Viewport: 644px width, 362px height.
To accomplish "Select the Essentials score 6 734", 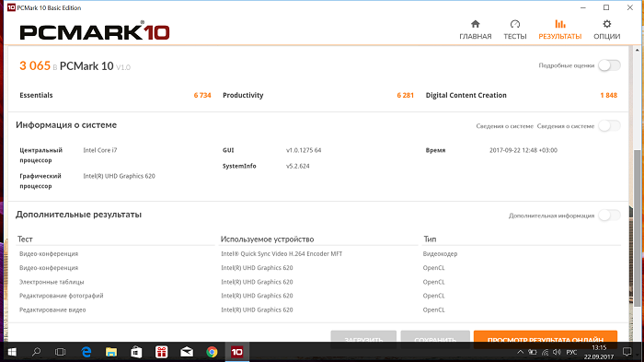I will [202, 95].
